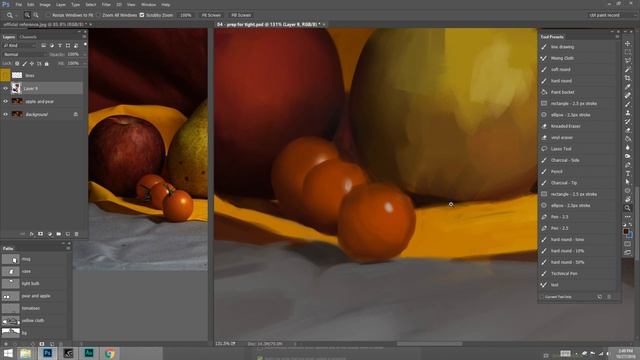640x360 pixels.
Task: Add a layer mask in Layers panel
Action: coord(40,234)
